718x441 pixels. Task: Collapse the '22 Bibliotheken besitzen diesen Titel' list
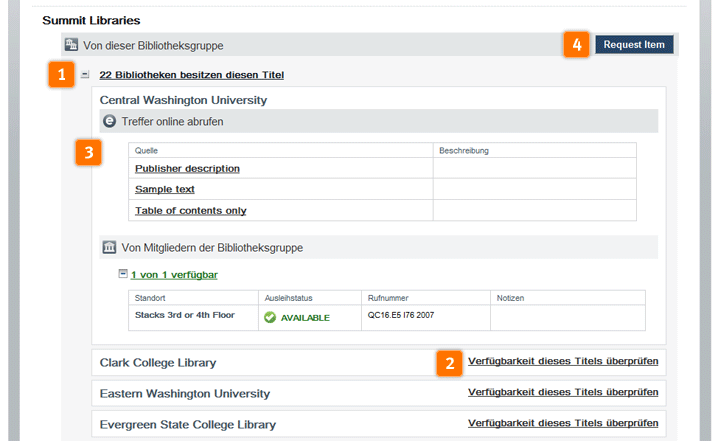86,75
